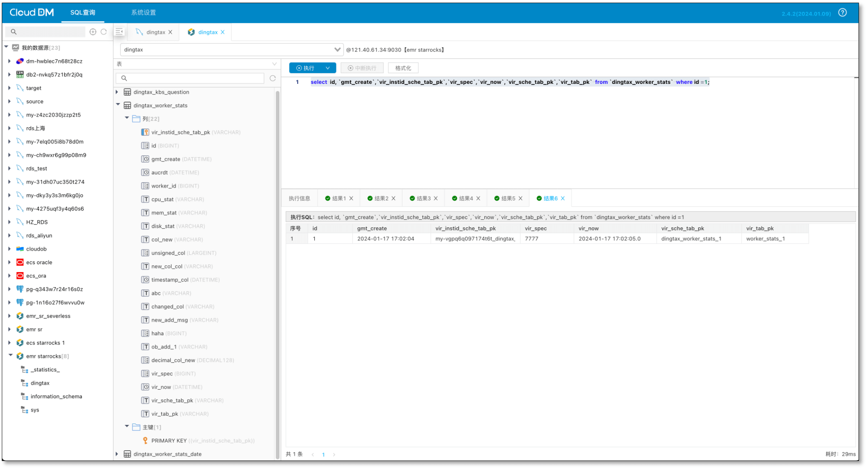Collapse the 列[22] columns folder
The image size is (868, 470).
pos(126,118)
